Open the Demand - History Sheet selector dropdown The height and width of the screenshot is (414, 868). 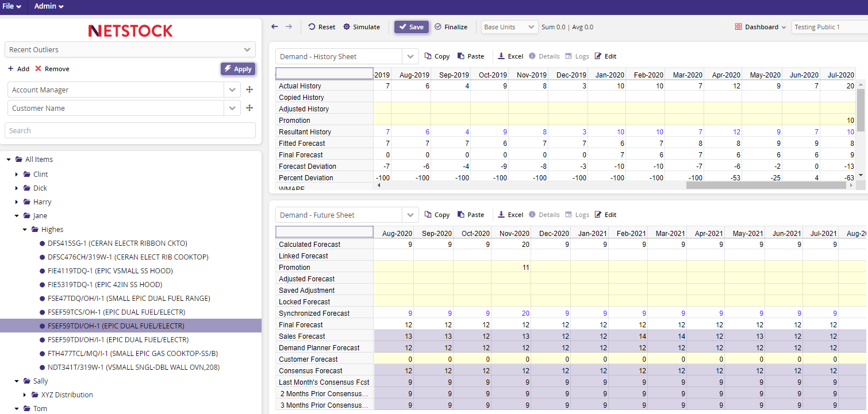pyautogui.click(x=410, y=56)
